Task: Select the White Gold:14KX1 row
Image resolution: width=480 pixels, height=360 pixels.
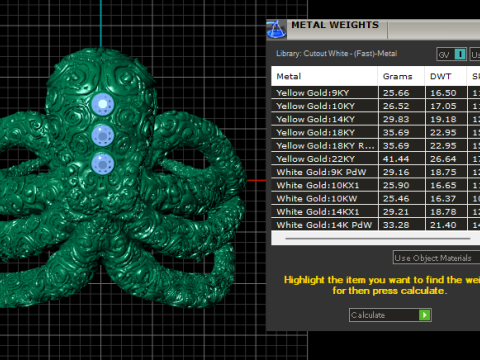Action: tap(376, 212)
